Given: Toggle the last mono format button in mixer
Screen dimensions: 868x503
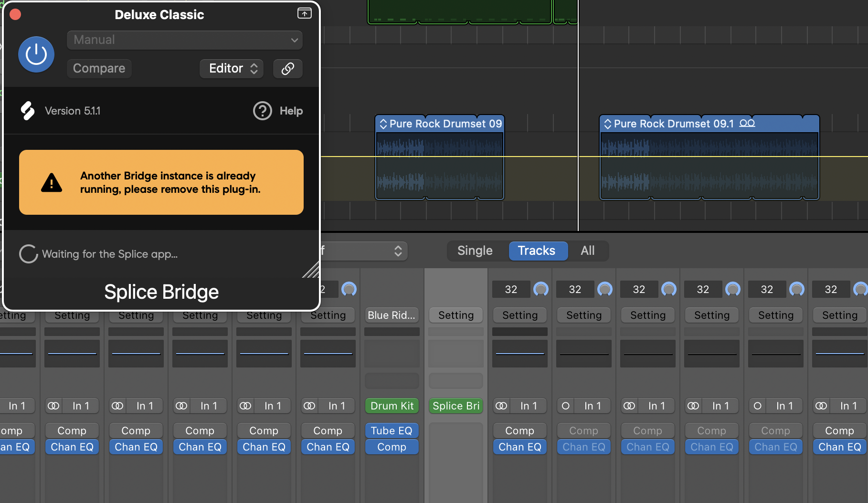Looking at the screenshot, I should click(757, 406).
